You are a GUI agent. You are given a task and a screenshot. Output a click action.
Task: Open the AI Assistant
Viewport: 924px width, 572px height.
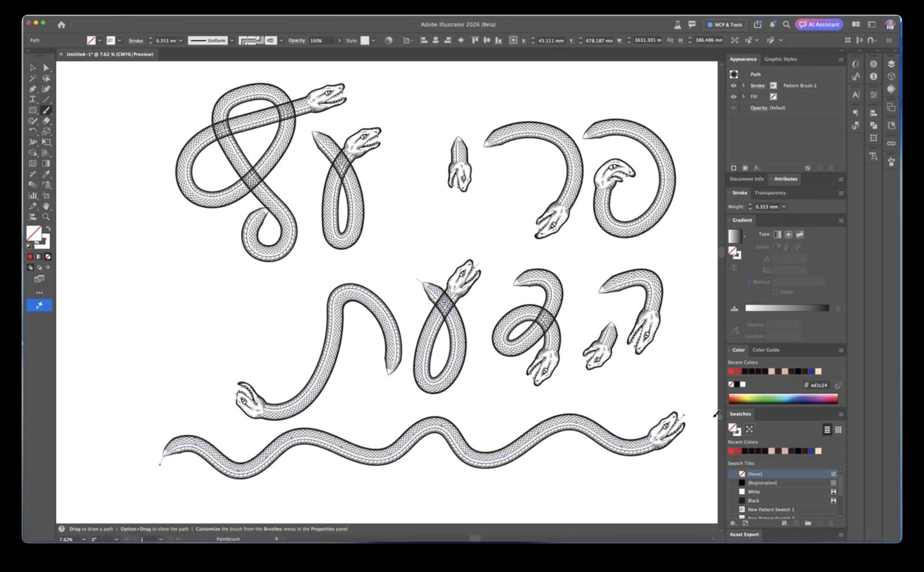click(819, 24)
